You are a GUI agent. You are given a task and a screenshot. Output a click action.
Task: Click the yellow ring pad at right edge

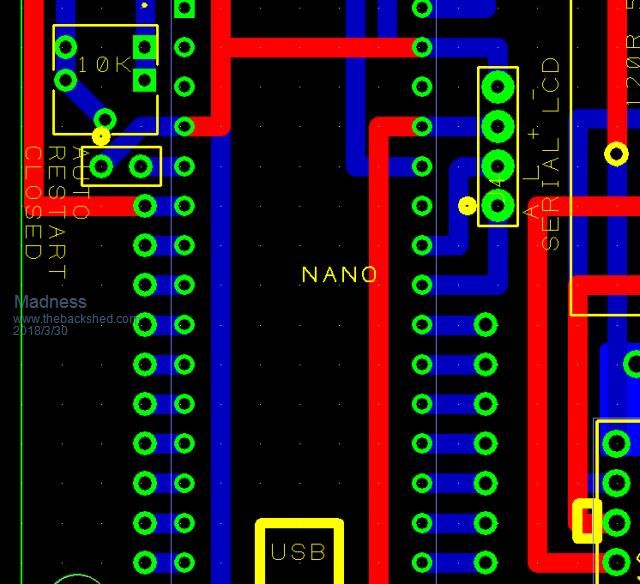[616, 154]
